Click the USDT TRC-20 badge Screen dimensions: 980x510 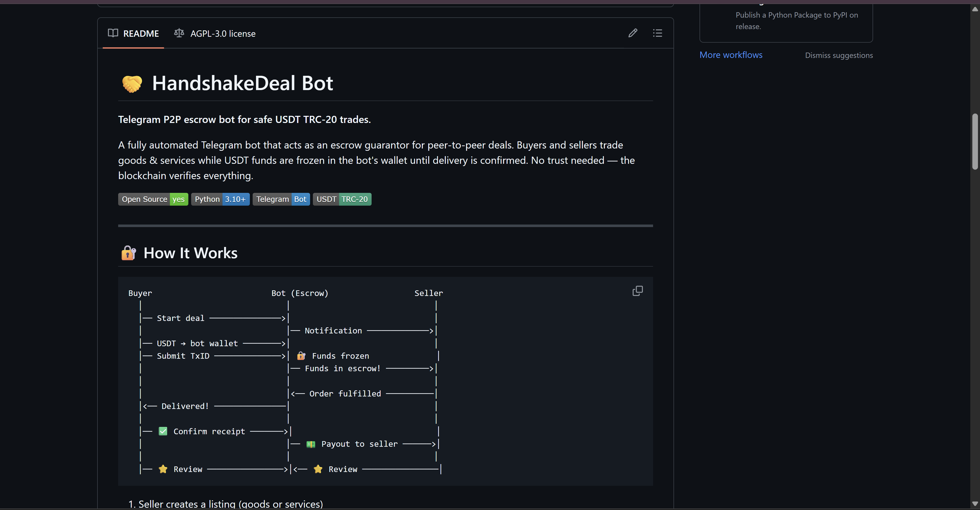(342, 199)
